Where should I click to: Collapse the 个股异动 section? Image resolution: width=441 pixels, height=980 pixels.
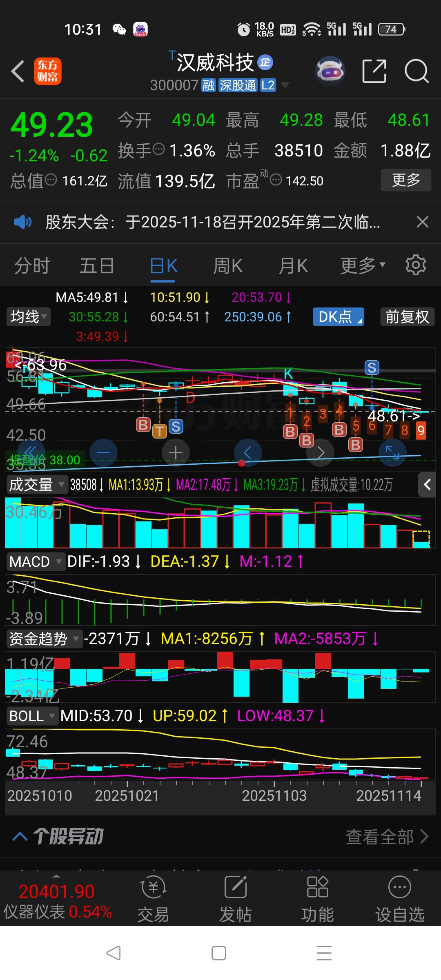click(20, 836)
